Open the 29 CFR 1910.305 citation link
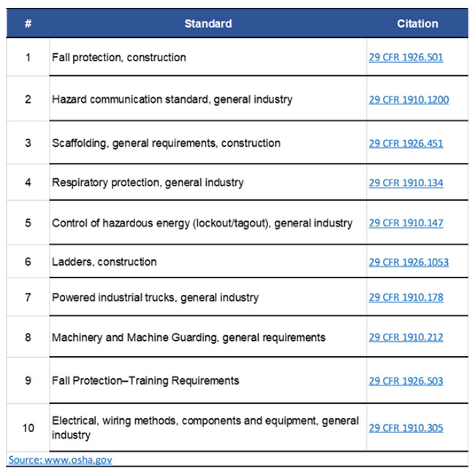The width and height of the screenshot is (475, 476). point(406,428)
